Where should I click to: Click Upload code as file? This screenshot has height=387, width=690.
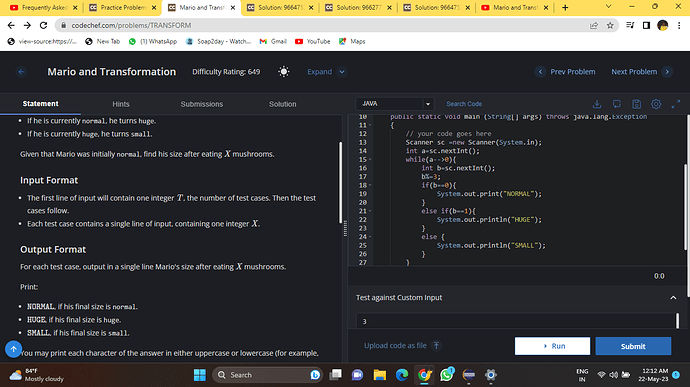(401, 346)
